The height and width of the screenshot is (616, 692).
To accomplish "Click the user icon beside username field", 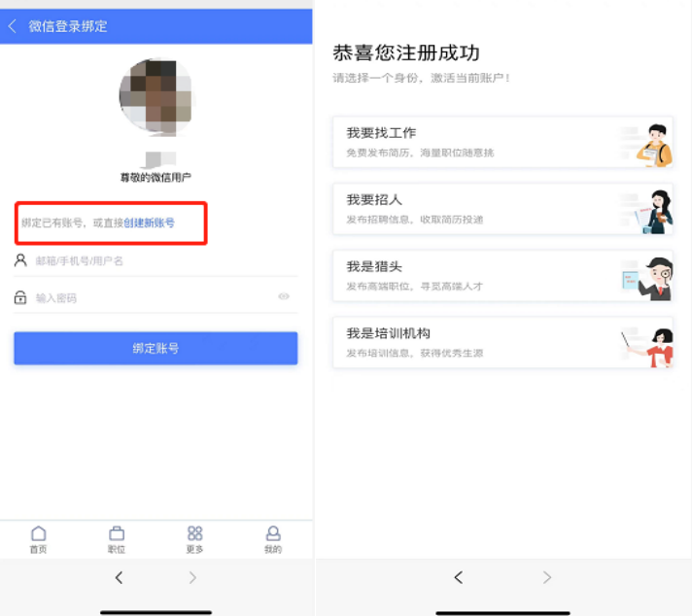I will tap(20, 260).
